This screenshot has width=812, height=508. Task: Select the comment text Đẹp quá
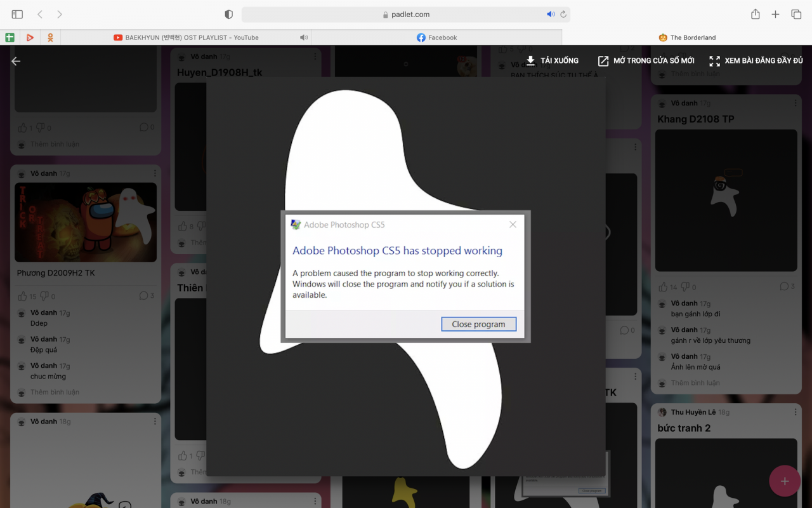point(43,350)
